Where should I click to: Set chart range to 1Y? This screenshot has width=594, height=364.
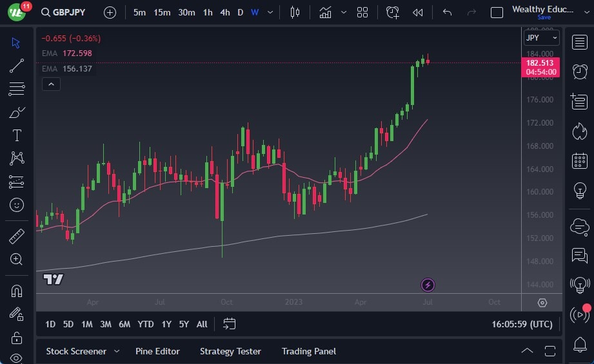coord(166,324)
